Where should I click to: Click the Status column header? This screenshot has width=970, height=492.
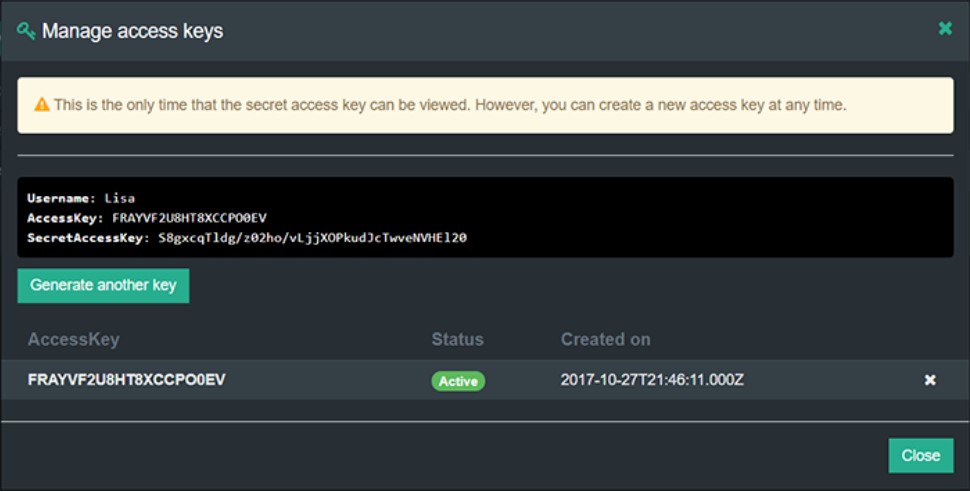click(457, 339)
